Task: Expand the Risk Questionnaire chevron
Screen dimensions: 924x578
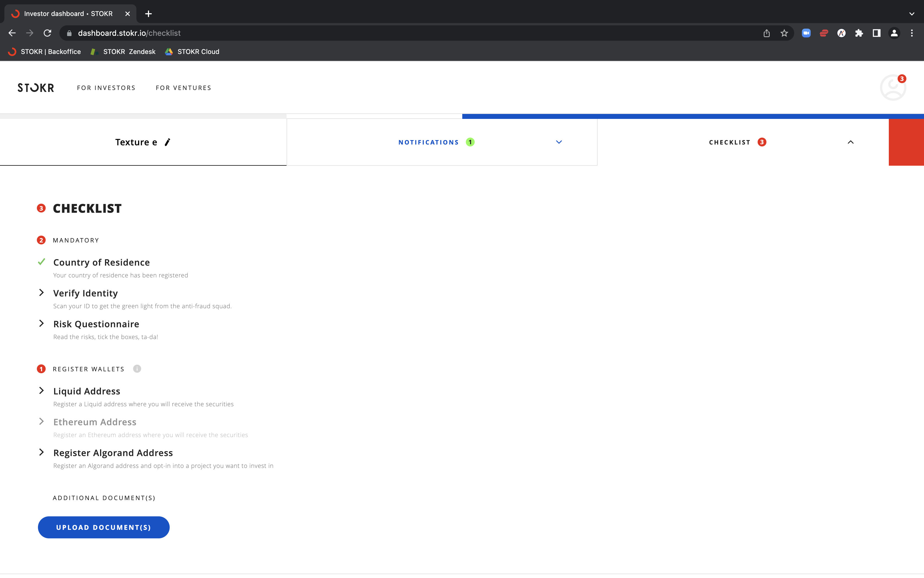Action: (x=42, y=323)
